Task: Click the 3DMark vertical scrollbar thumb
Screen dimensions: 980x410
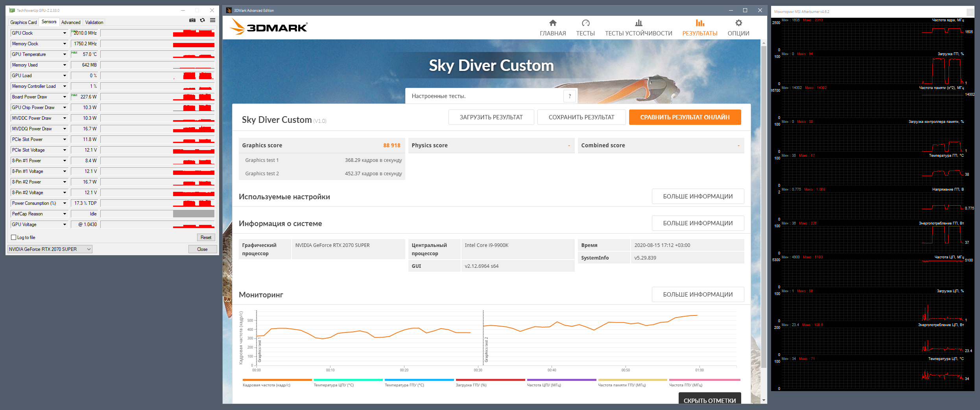Action: point(764,208)
